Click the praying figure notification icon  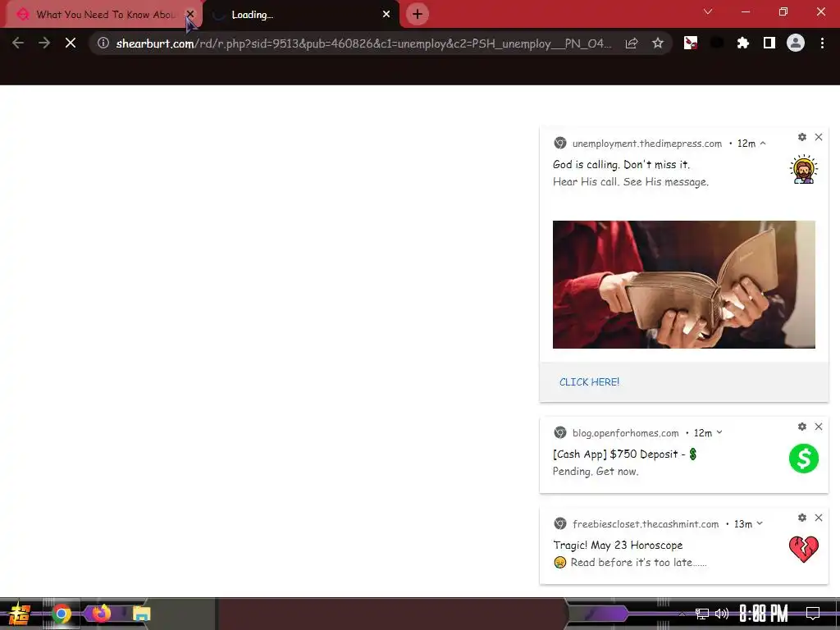[804, 169]
